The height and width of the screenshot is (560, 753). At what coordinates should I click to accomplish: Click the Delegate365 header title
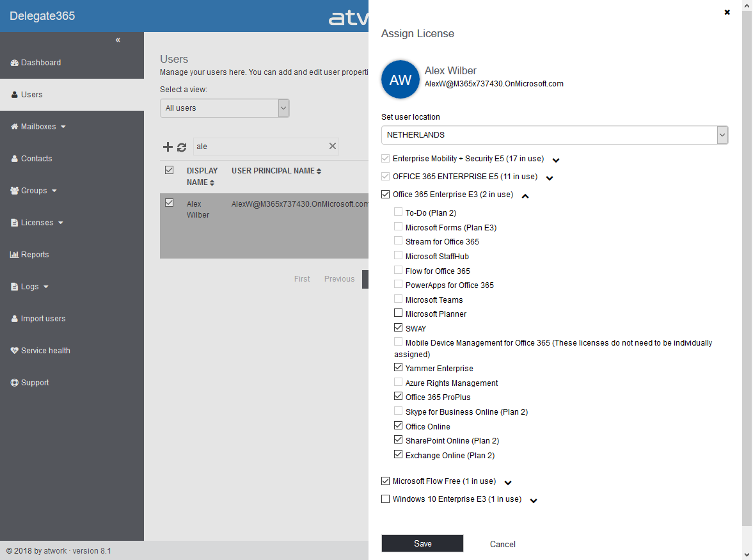42,16
